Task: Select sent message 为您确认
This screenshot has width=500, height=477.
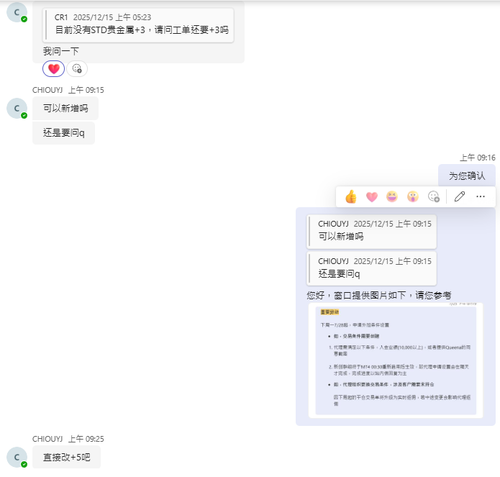Action: (x=467, y=176)
